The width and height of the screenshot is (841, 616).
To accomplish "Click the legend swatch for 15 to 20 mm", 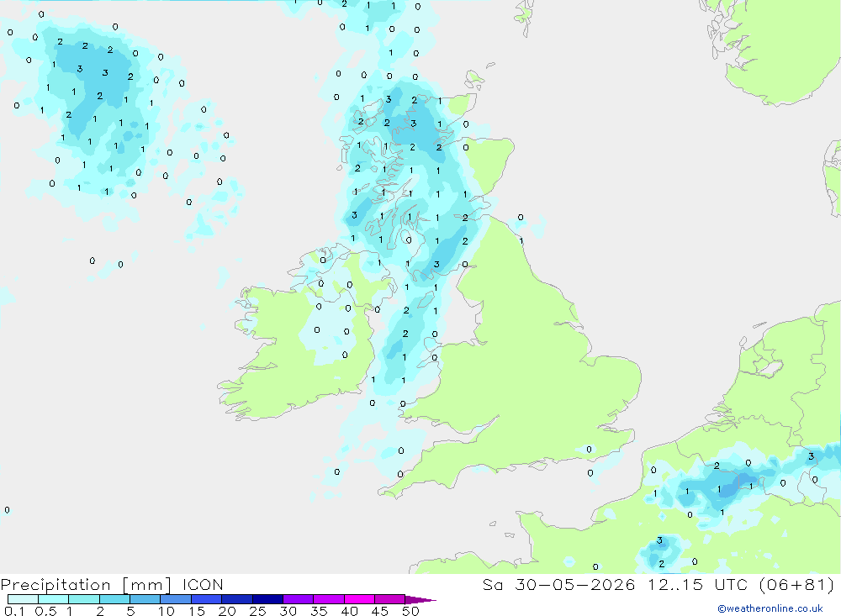I will 207,599.
